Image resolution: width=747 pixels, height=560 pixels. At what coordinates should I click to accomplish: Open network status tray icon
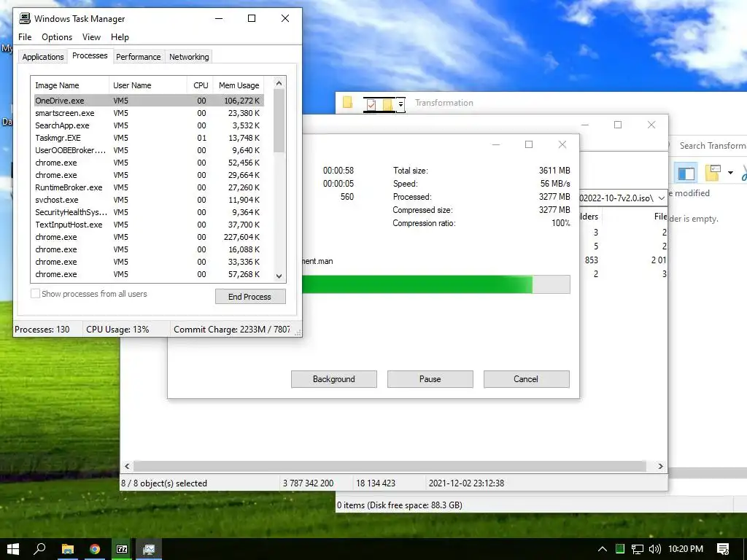click(637, 549)
